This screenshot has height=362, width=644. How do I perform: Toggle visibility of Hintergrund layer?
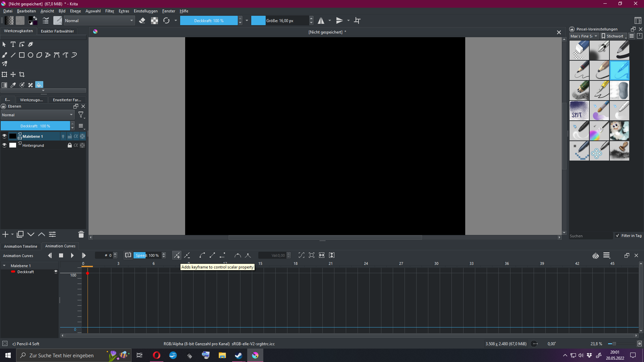click(4, 145)
